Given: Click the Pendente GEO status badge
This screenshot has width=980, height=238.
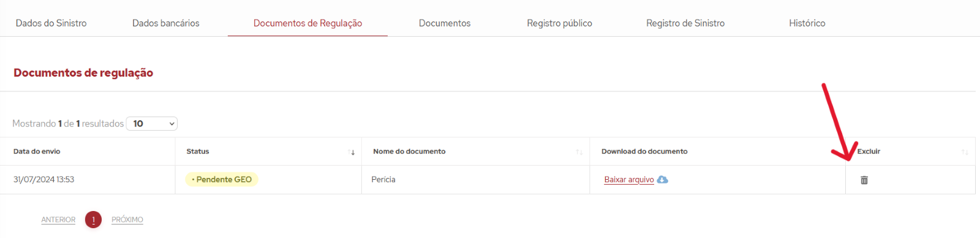Looking at the screenshot, I should [x=222, y=180].
